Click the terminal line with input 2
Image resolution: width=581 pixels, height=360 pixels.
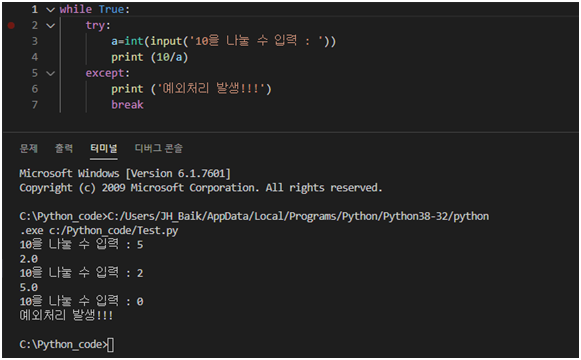click(x=81, y=273)
